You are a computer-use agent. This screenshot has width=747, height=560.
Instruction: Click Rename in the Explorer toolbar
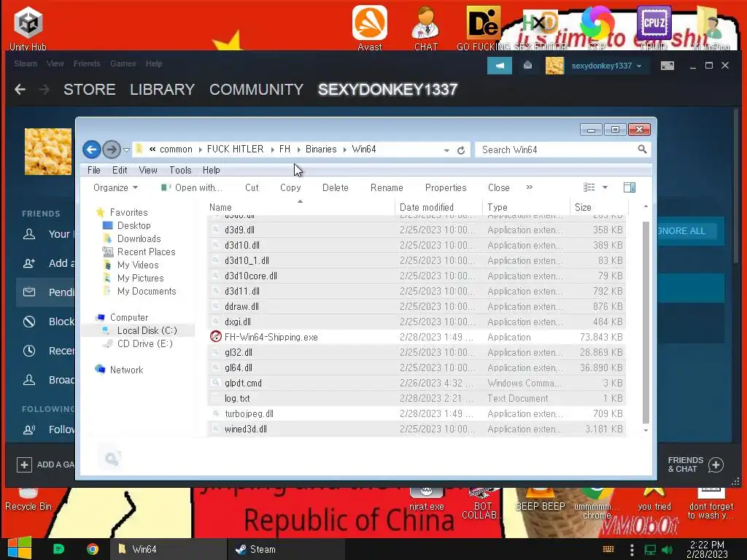pos(387,187)
